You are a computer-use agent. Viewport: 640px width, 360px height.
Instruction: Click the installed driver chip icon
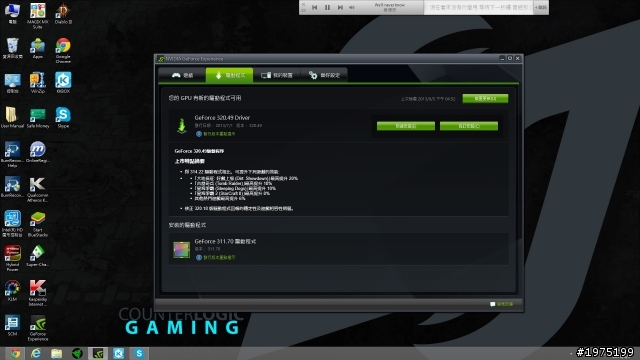pos(182,249)
